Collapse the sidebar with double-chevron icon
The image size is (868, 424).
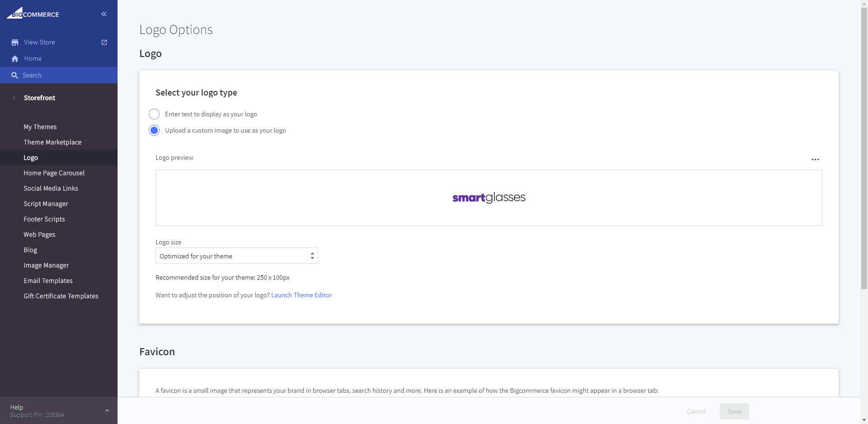[104, 14]
